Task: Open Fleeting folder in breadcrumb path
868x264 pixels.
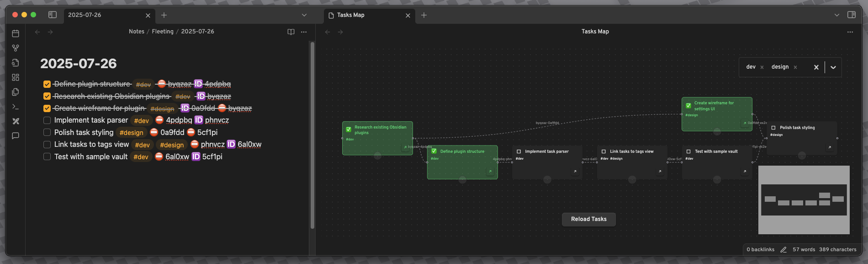Action: [163, 32]
